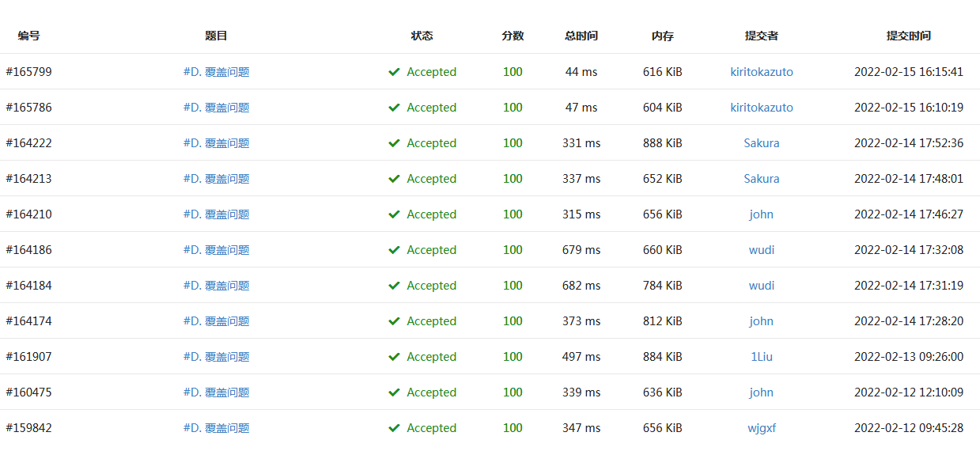Open problem 覆盖问题 link in row #164222
The height and width of the screenshot is (455, 980).
tap(216, 143)
